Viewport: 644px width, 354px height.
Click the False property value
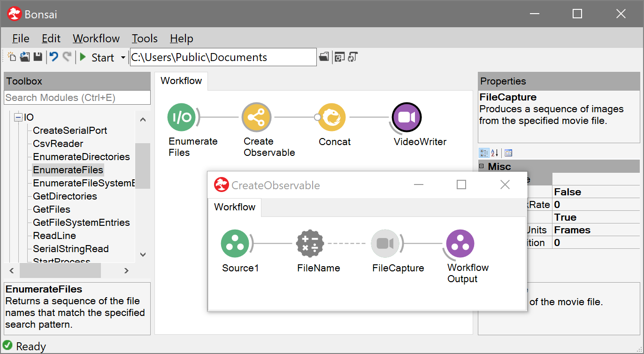coord(596,192)
